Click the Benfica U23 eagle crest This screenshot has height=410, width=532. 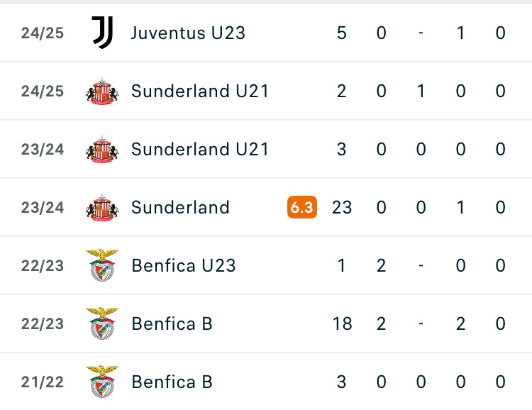(102, 265)
